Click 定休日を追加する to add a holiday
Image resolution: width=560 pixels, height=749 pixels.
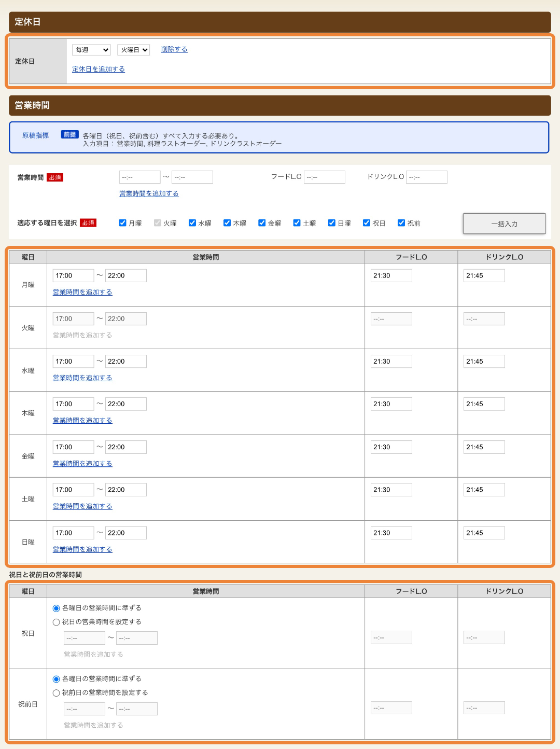(x=98, y=68)
